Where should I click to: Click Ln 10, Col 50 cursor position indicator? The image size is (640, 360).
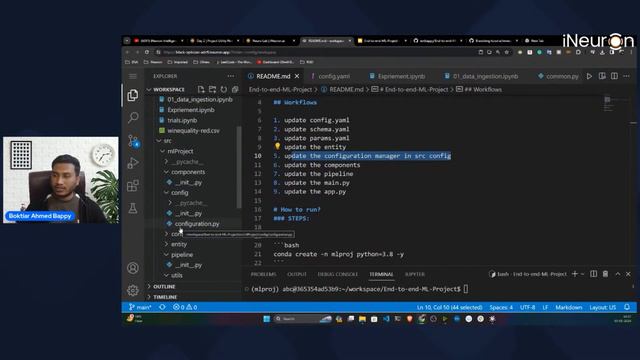[449, 307]
